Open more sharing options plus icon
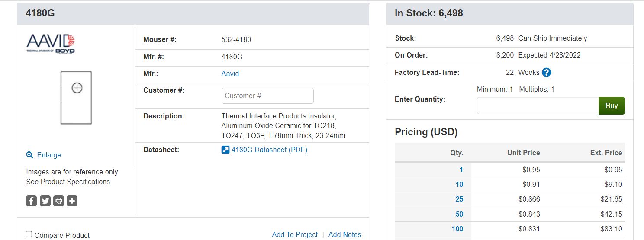This screenshot has width=644, height=240. (x=72, y=201)
